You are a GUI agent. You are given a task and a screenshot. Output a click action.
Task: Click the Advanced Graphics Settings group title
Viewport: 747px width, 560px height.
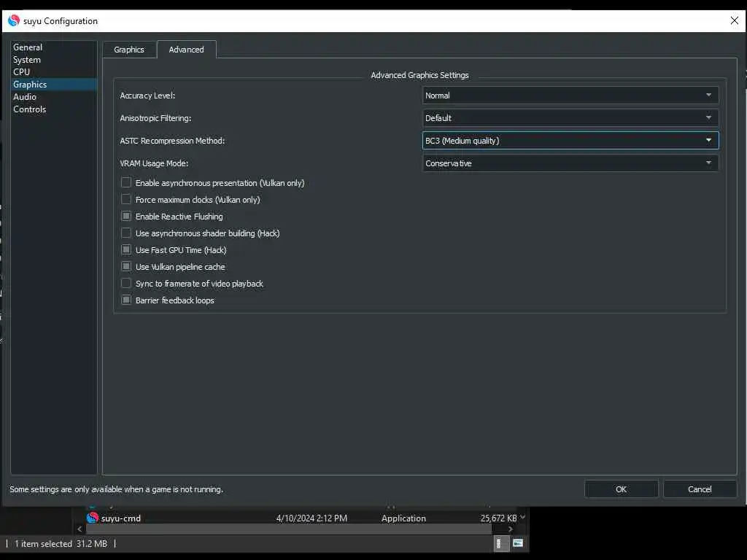pyautogui.click(x=419, y=75)
